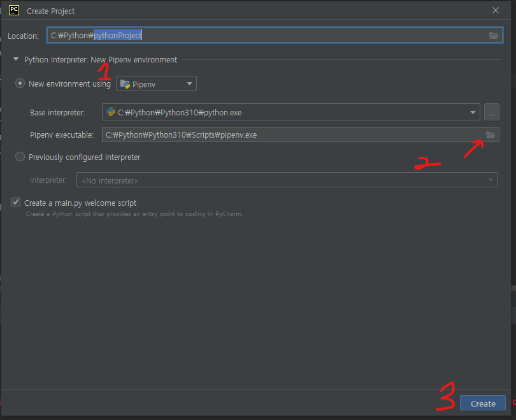Click the 'Base interpreter:' label
Viewport: 516px width, 420px height.
point(57,113)
